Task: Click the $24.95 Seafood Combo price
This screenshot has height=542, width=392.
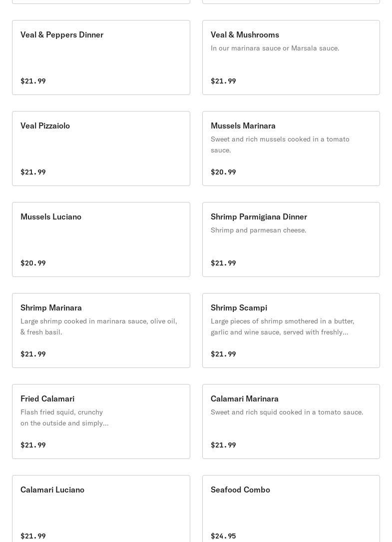Action: coord(223,536)
